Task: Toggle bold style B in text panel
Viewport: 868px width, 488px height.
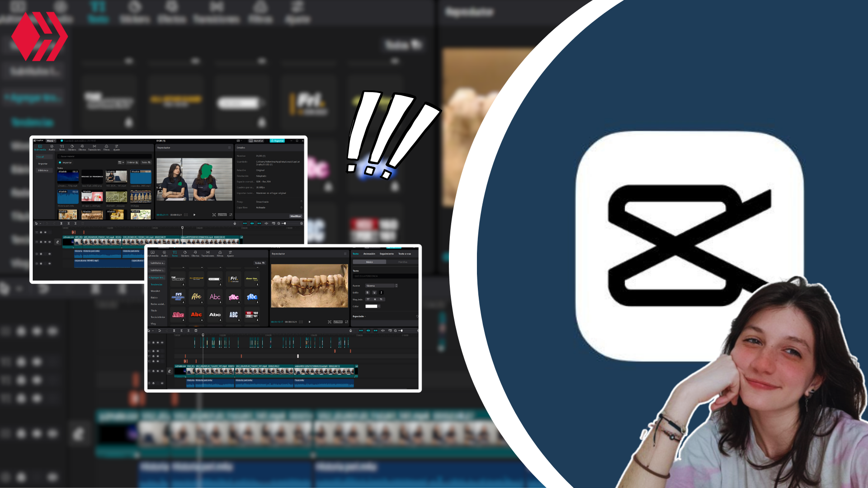Action: tap(367, 292)
